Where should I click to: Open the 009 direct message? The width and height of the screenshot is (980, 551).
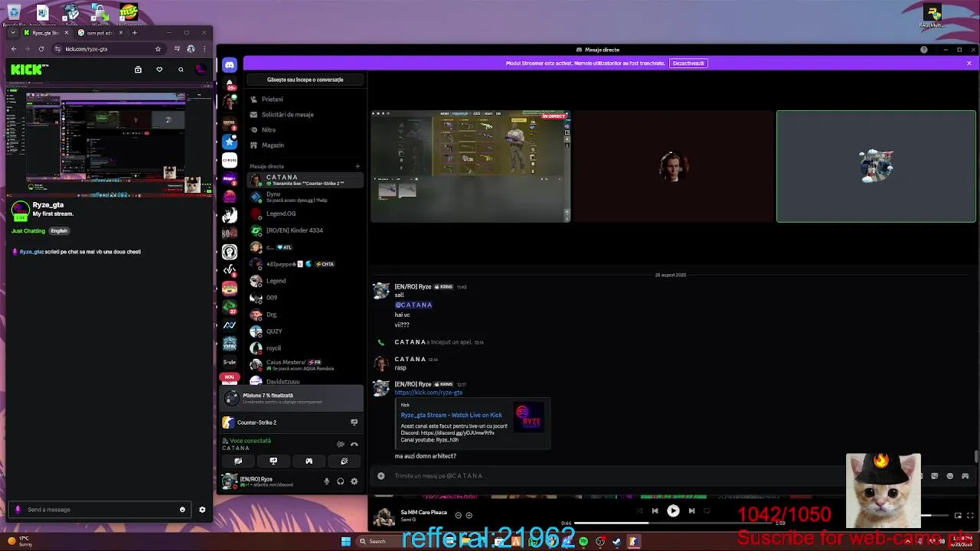tap(304, 298)
